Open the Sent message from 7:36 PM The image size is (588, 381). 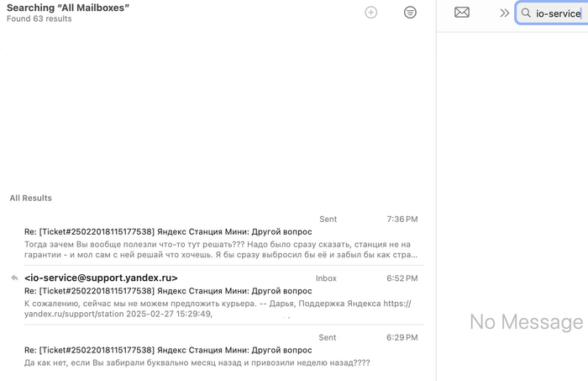tap(224, 236)
